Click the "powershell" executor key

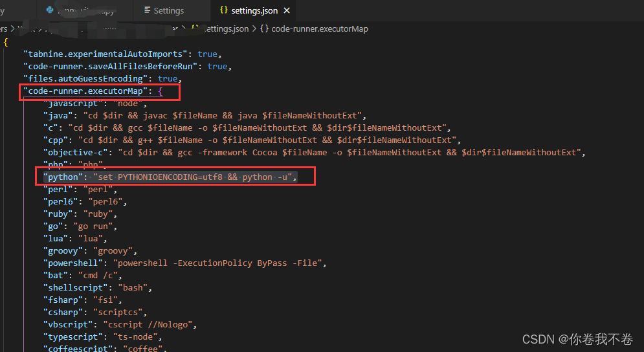[x=74, y=263]
